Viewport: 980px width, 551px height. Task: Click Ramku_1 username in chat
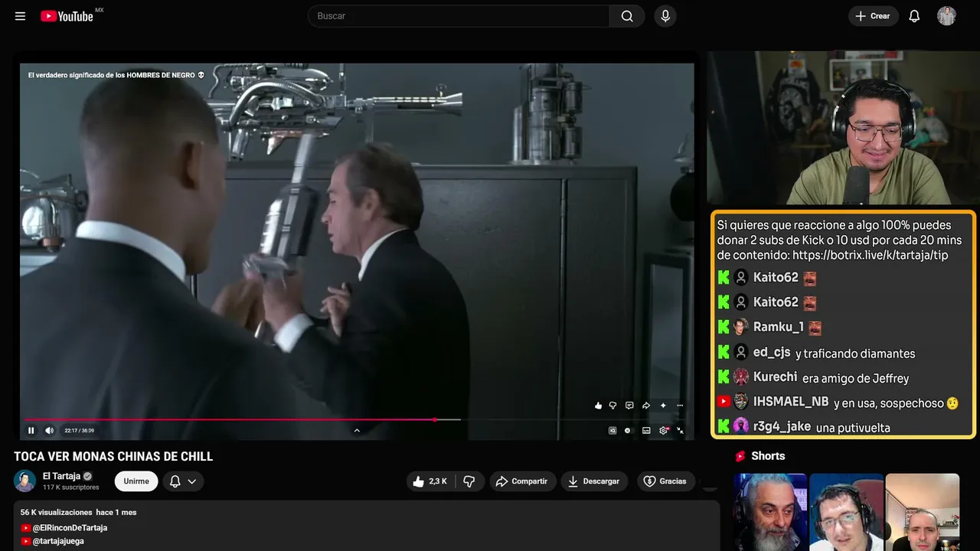779,327
